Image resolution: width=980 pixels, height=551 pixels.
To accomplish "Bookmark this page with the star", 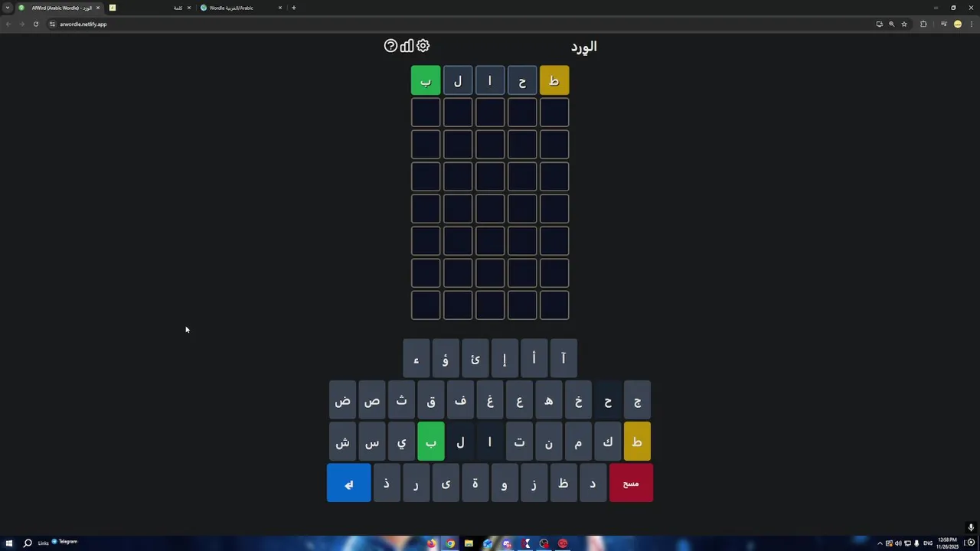I will 903,24.
